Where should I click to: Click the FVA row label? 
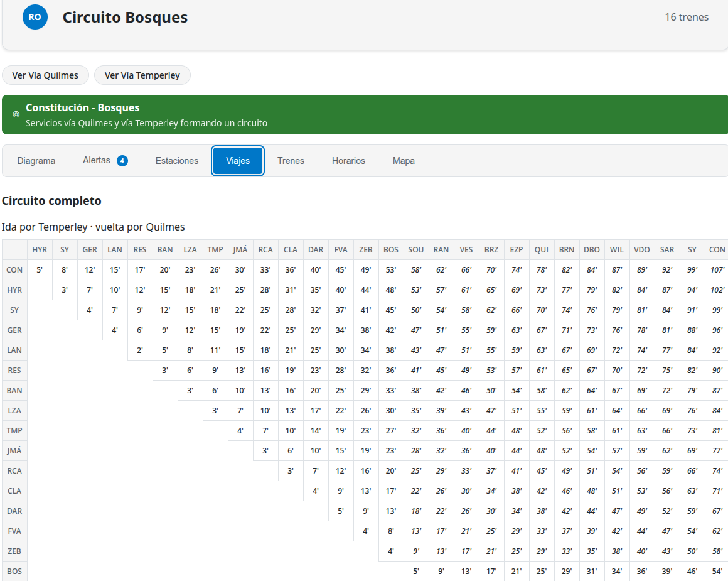pyautogui.click(x=14, y=531)
